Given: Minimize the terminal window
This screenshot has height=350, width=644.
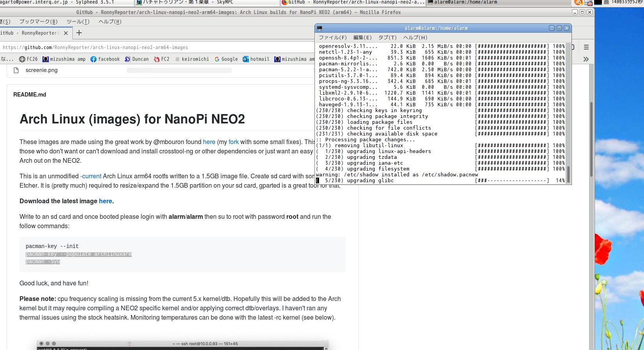Looking at the screenshot, I should 552,28.
